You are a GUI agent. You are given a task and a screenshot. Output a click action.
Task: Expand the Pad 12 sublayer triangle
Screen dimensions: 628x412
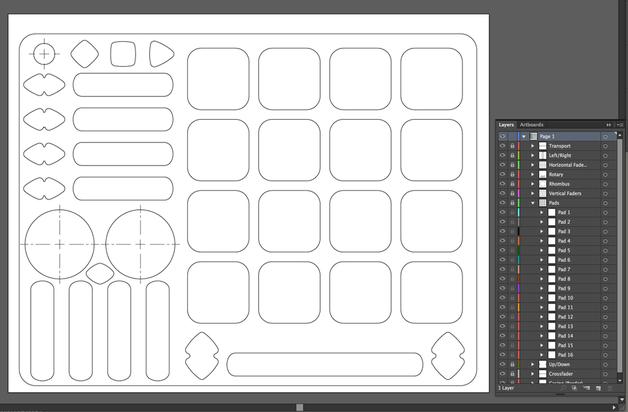coord(542,317)
